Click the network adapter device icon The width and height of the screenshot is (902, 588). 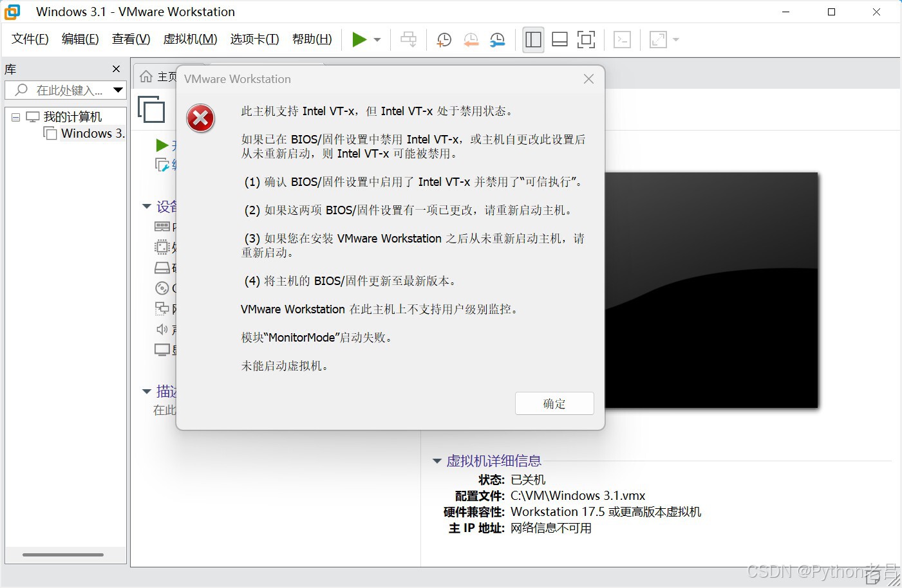click(162, 309)
